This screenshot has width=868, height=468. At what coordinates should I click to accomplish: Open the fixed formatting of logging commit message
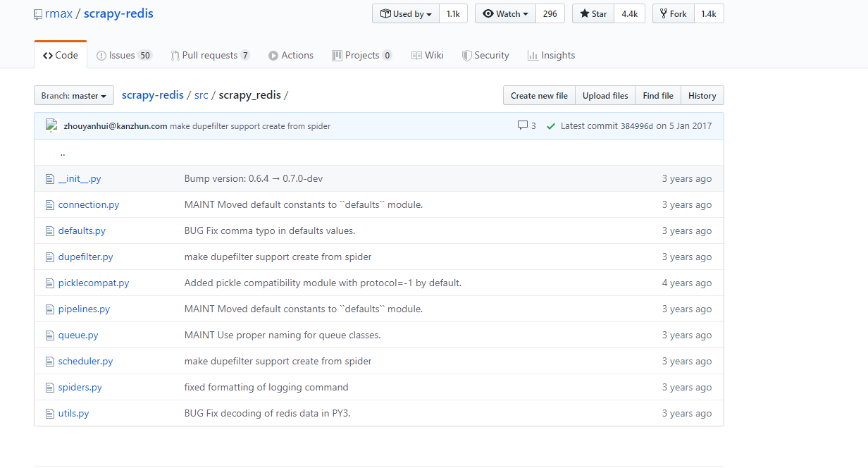[266, 388]
